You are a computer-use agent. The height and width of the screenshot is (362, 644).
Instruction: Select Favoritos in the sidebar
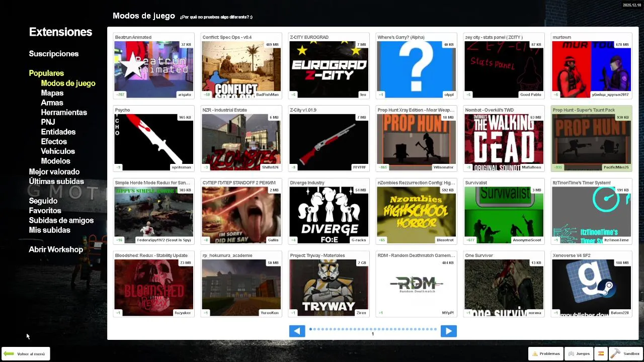click(x=45, y=211)
